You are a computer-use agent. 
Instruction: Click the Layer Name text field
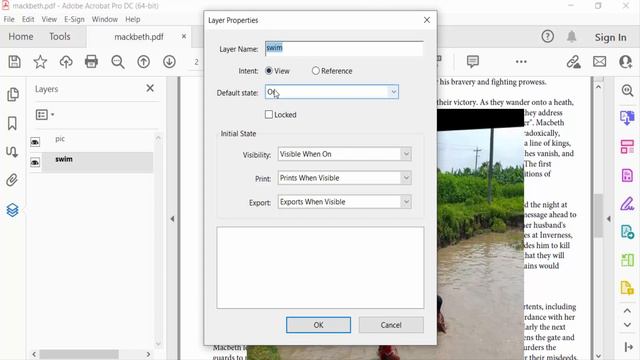click(x=344, y=48)
